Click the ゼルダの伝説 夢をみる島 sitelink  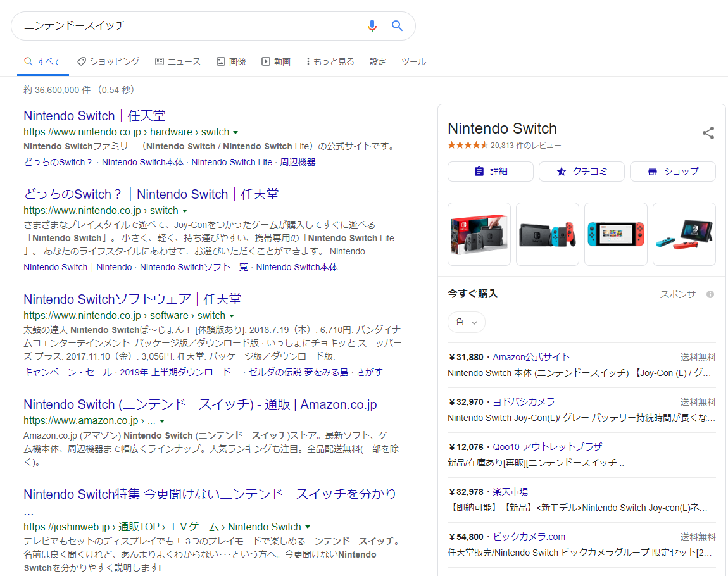(x=299, y=372)
